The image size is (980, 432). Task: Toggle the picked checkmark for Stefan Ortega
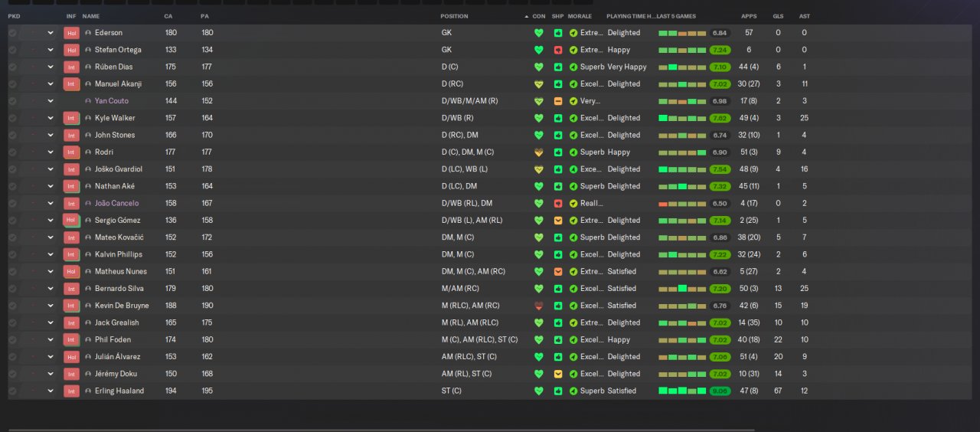click(12, 50)
